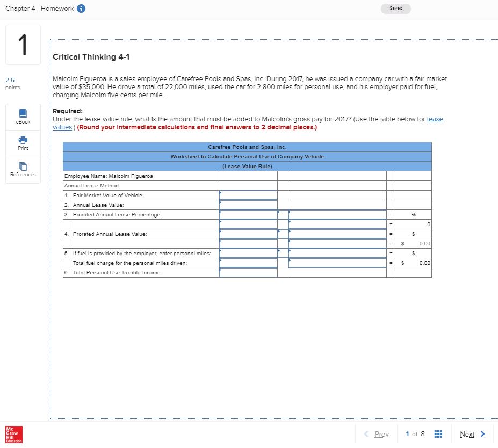Click the "Required:" label
The image size is (498, 448).
coord(68,111)
